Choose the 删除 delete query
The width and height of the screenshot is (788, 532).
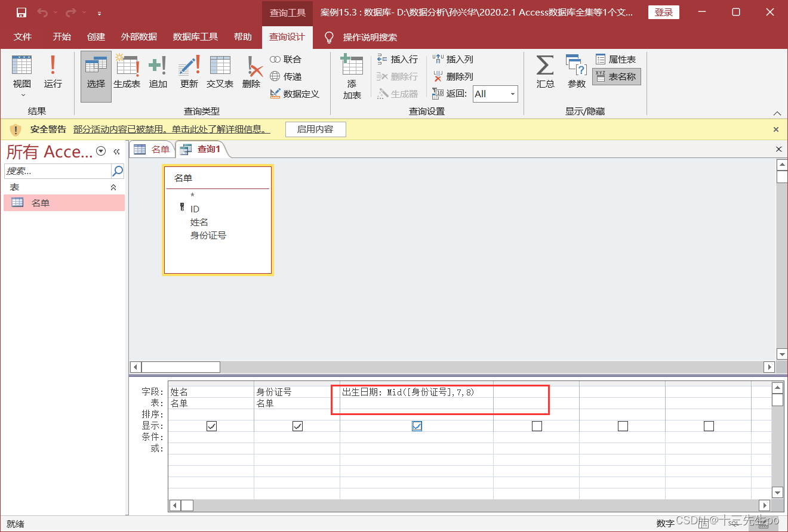[251, 72]
